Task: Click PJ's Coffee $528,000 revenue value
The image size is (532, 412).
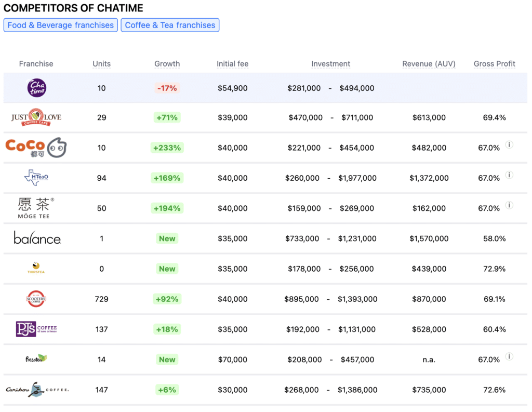Action: click(429, 329)
